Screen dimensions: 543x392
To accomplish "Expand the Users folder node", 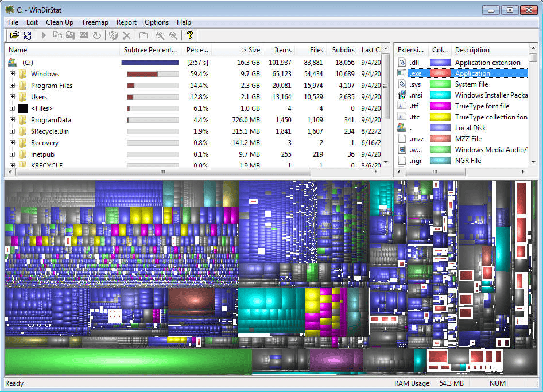I will pos(13,96).
